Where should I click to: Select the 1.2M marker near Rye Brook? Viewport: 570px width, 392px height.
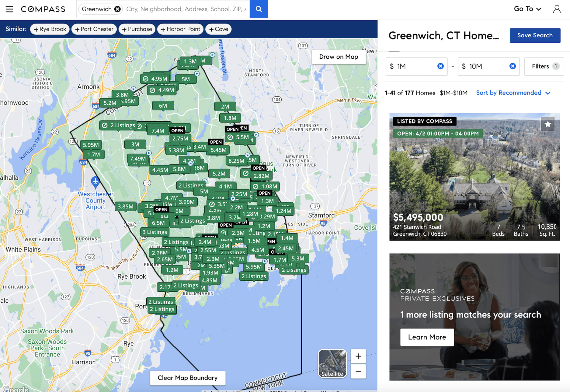172,270
